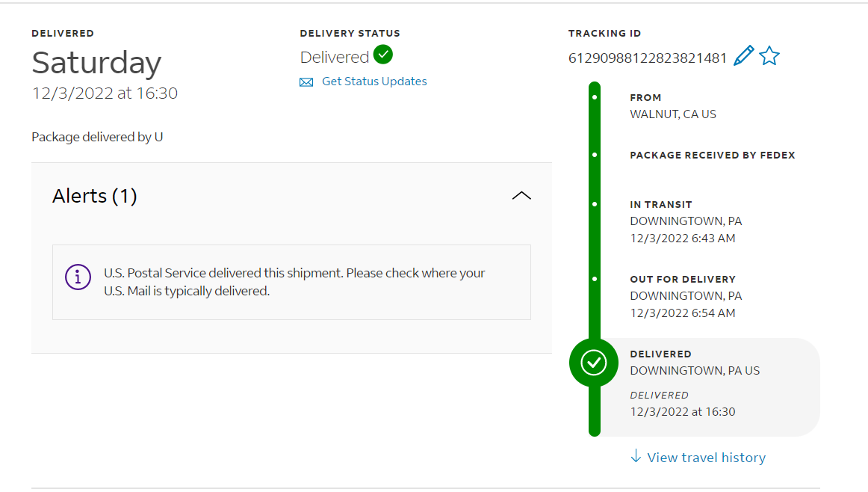Screen dimensions: 868x492
Task: Click the pencil edit icon beside tracking ID
Action: (x=743, y=56)
